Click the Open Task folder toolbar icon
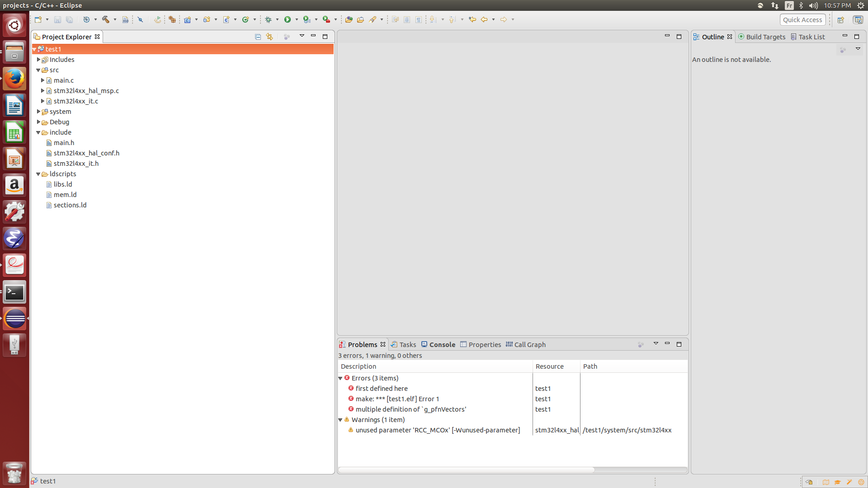The height and width of the screenshot is (488, 868). click(360, 19)
